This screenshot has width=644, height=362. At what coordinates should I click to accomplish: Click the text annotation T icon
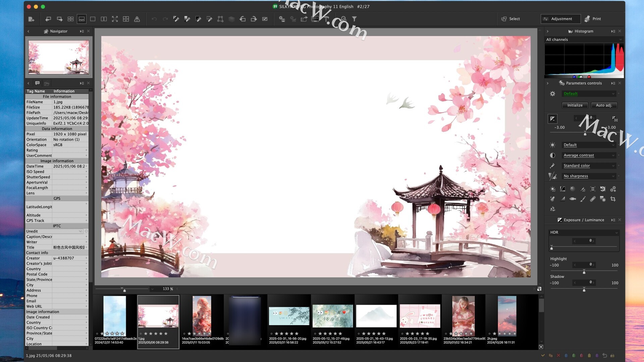click(326, 19)
